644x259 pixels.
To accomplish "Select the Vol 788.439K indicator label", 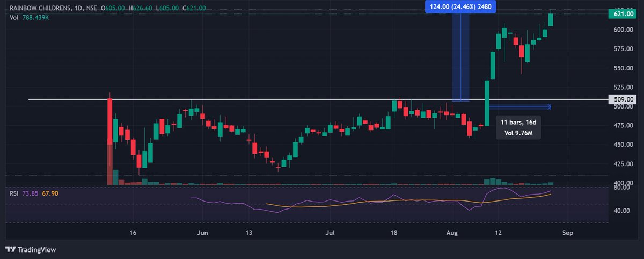I will point(30,18).
